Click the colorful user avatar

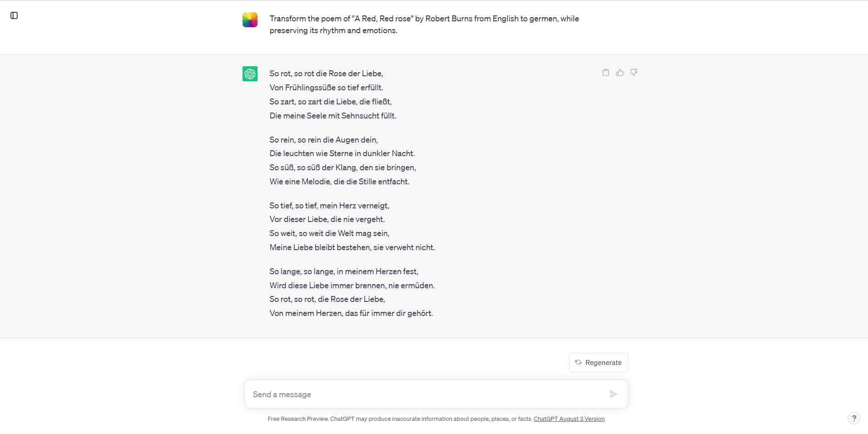pyautogui.click(x=250, y=20)
